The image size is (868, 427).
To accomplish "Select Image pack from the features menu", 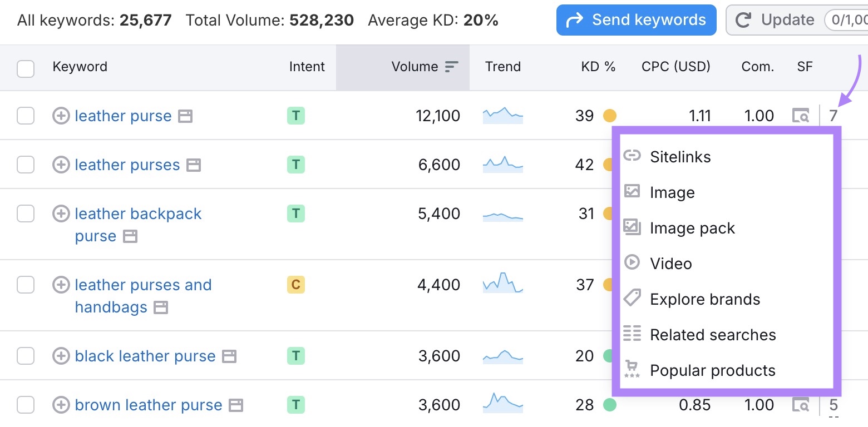I will pos(692,227).
